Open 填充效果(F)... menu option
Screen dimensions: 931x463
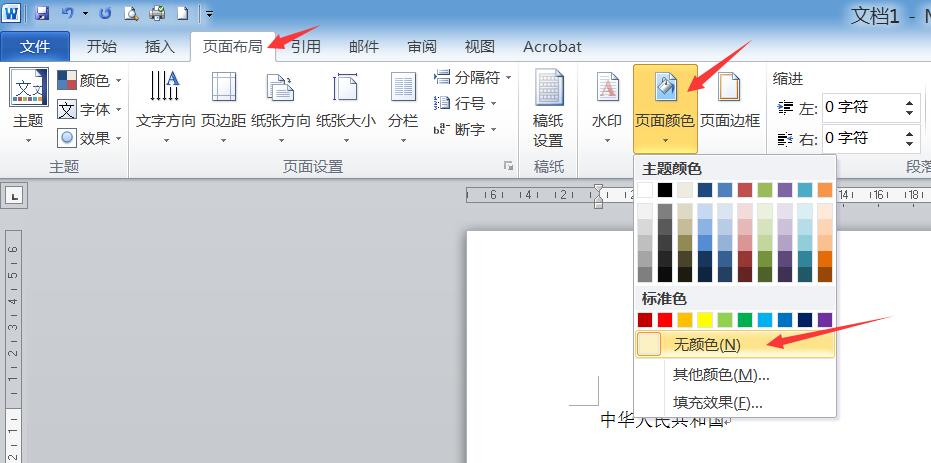[x=735, y=403]
